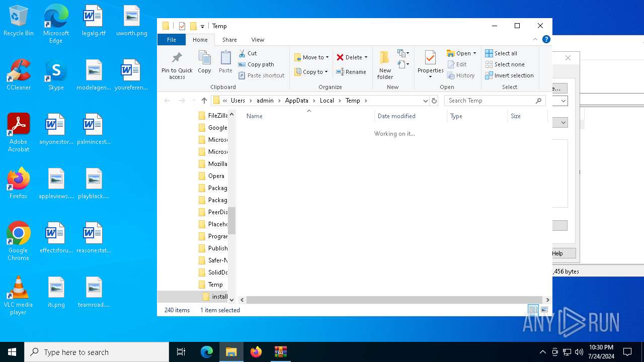Select SolidDo folder in the tree
This screenshot has width=644, height=362.
(213, 273)
